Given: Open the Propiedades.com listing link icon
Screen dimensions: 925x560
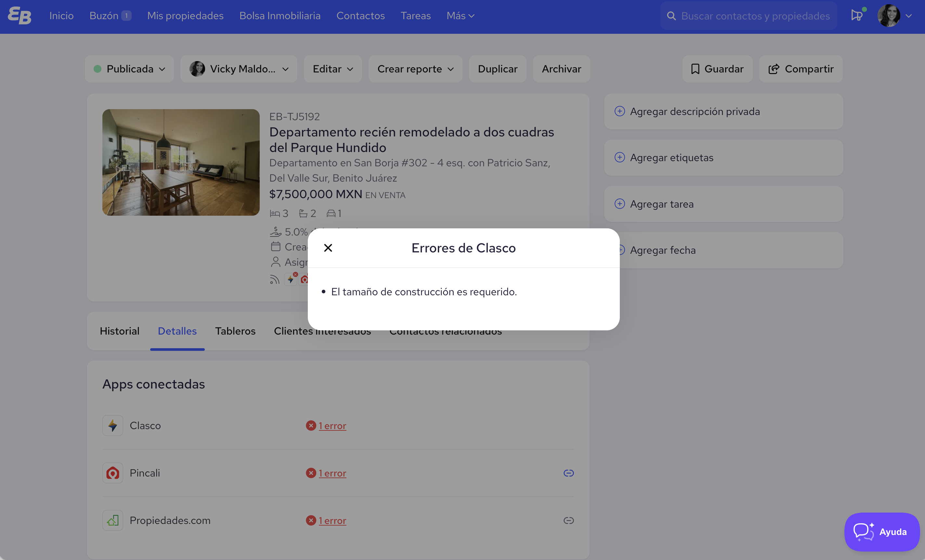Looking at the screenshot, I should point(568,520).
